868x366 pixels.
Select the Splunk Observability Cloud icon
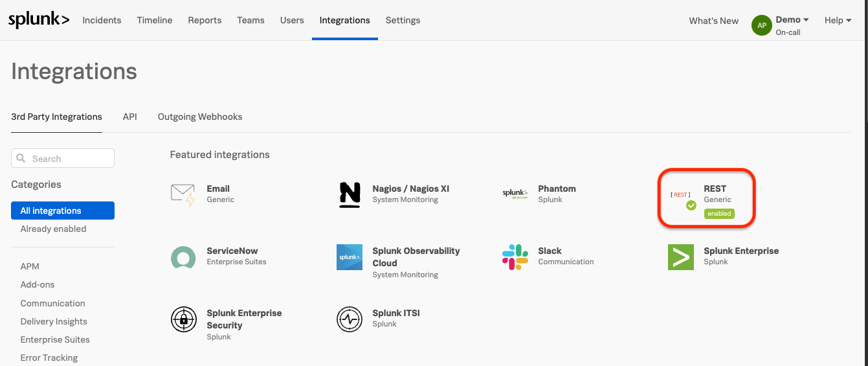[350, 257]
